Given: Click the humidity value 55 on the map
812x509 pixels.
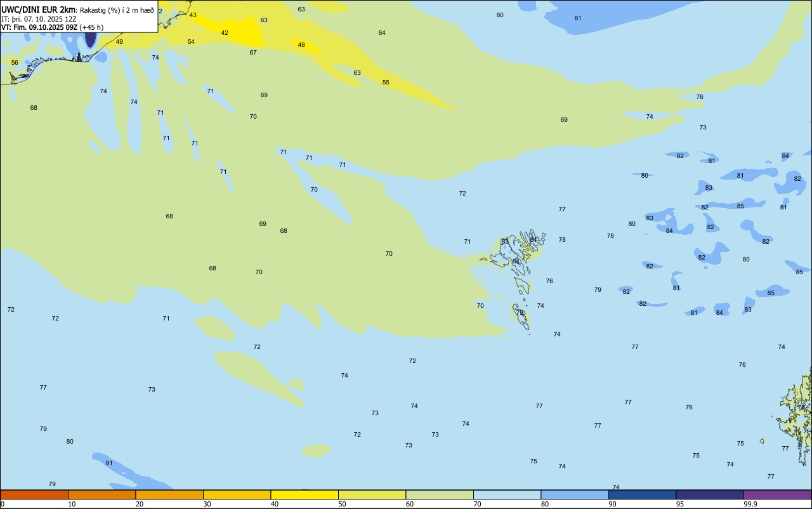Looking at the screenshot, I should (x=386, y=83).
